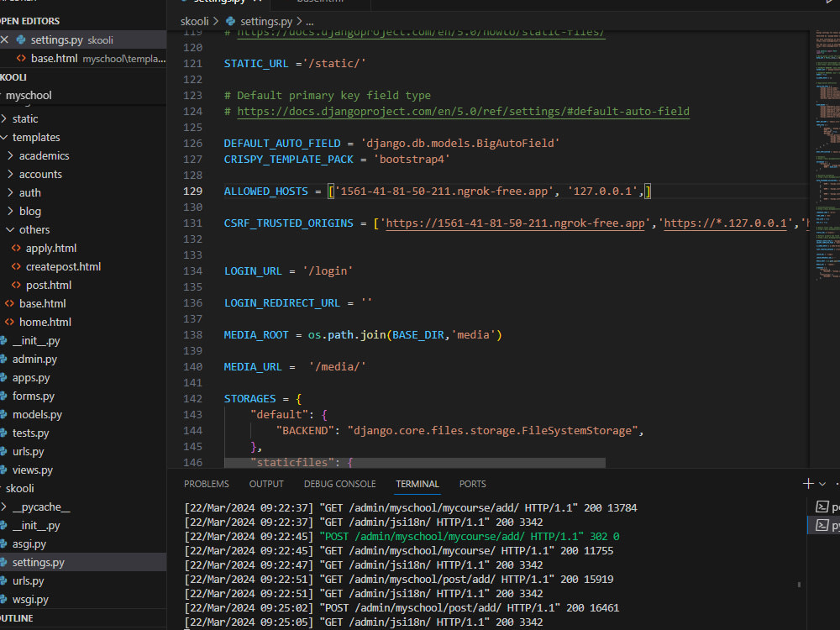Open the Ports tab
This screenshot has height=630, width=840.
[x=472, y=484]
